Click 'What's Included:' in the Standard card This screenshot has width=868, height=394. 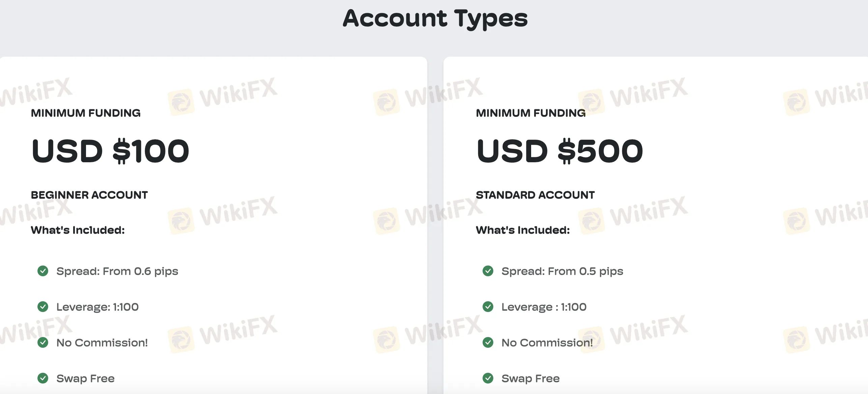(523, 230)
